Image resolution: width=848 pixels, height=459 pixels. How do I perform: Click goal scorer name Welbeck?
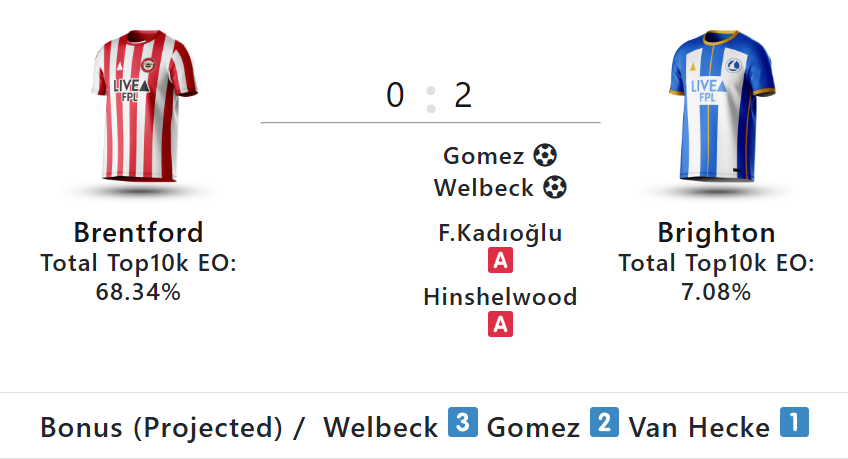tap(484, 187)
